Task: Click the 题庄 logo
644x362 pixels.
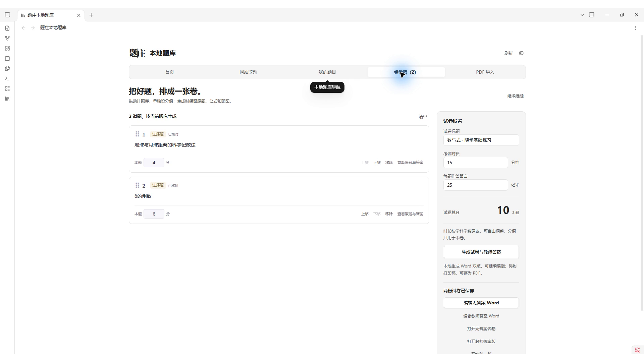Action: tap(137, 53)
